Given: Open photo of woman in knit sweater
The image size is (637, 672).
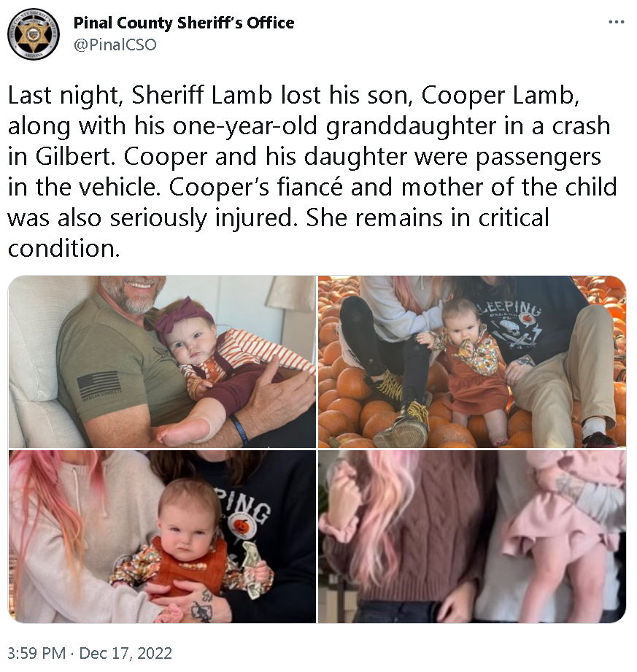Looking at the screenshot, I should pyautogui.click(x=472, y=536).
